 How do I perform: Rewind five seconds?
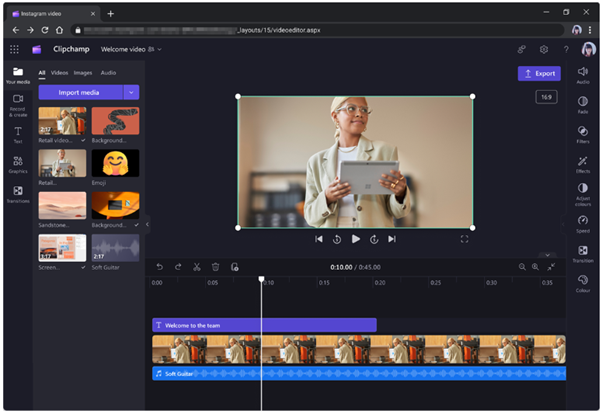[337, 239]
